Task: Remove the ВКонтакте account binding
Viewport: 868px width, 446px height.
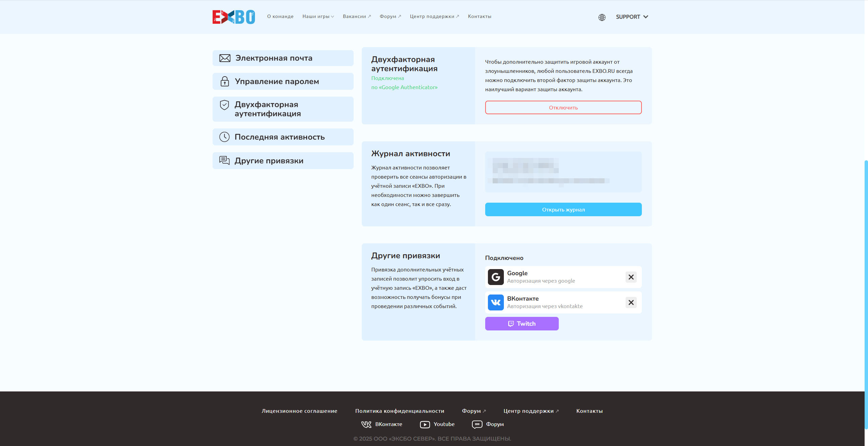Action: click(631, 302)
